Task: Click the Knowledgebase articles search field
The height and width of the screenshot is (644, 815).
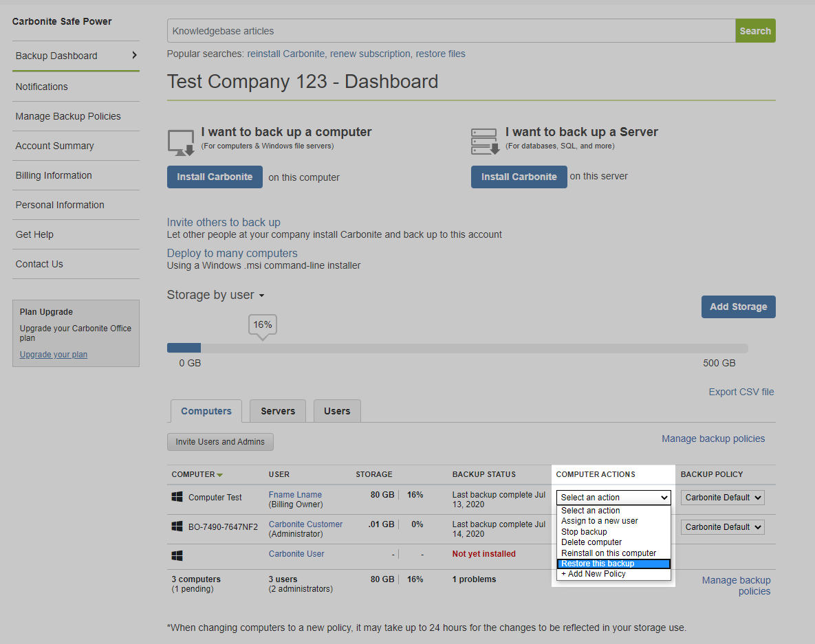Action: pos(450,31)
